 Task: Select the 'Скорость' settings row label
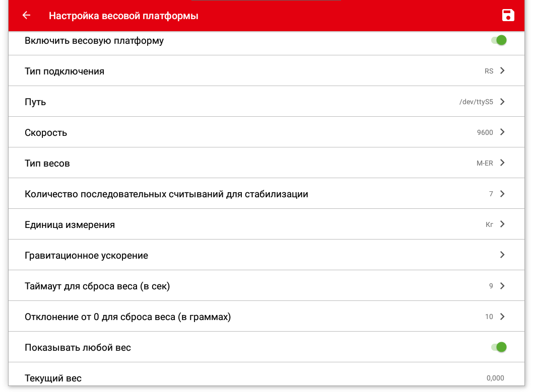[46, 133]
